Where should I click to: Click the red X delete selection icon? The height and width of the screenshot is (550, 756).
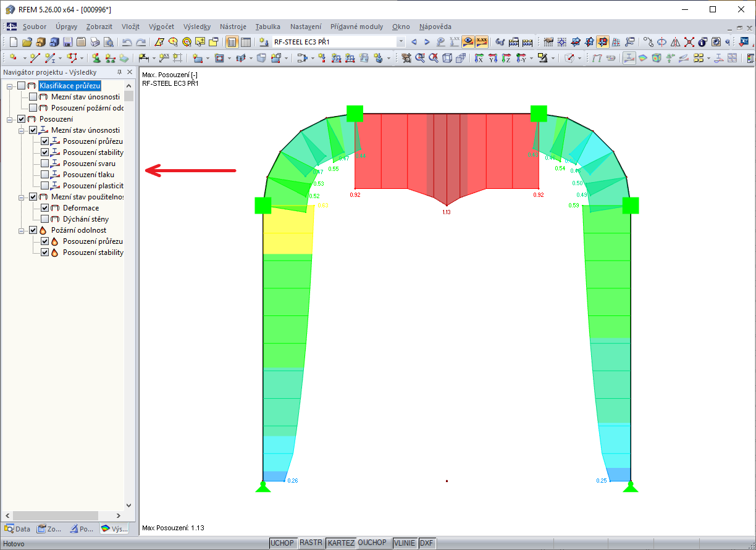coord(689,42)
